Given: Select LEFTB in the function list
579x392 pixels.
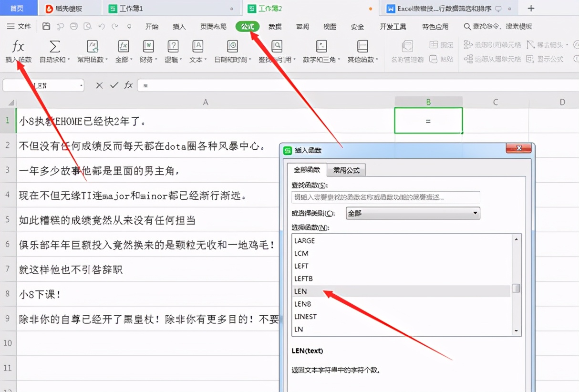Looking at the screenshot, I should click(401, 279).
